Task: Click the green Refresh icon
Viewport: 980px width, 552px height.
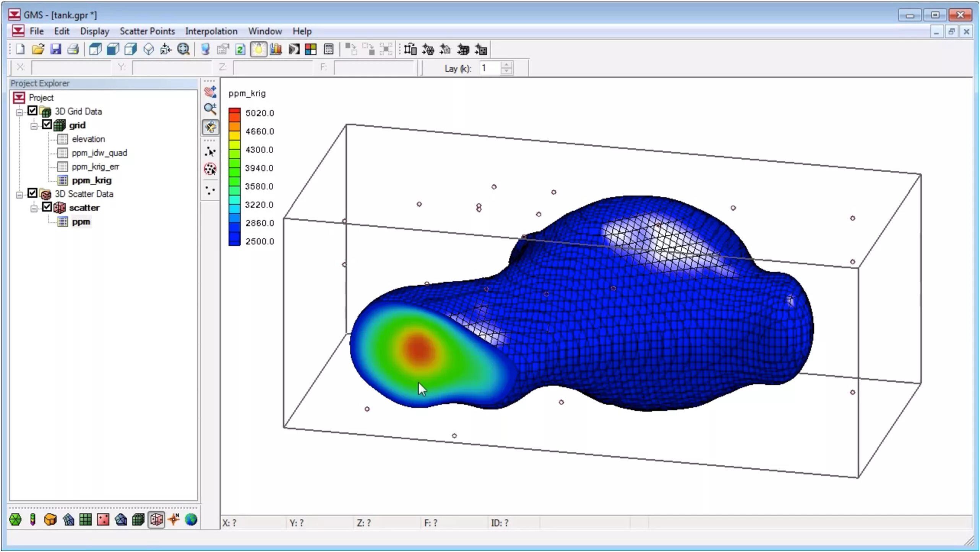Action: pyautogui.click(x=240, y=49)
